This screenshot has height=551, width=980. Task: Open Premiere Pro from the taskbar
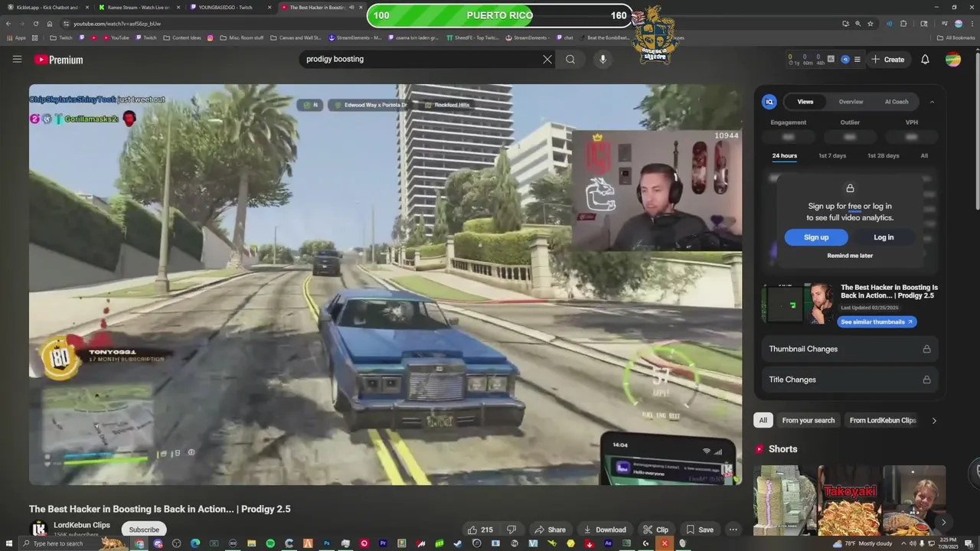(x=383, y=543)
